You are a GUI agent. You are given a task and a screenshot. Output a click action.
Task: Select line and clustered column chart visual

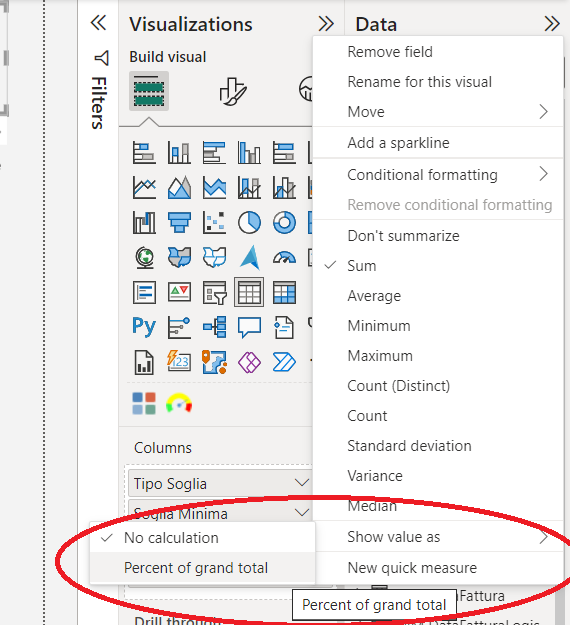pyautogui.click(x=284, y=188)
